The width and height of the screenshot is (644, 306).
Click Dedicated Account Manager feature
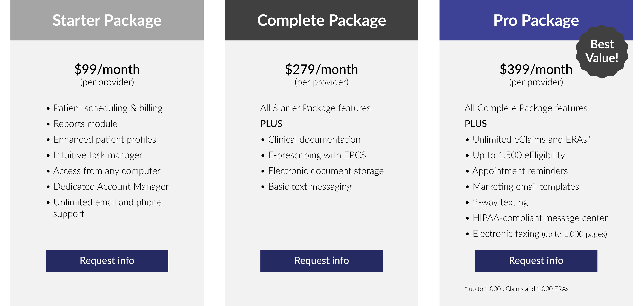click(111, 187)
